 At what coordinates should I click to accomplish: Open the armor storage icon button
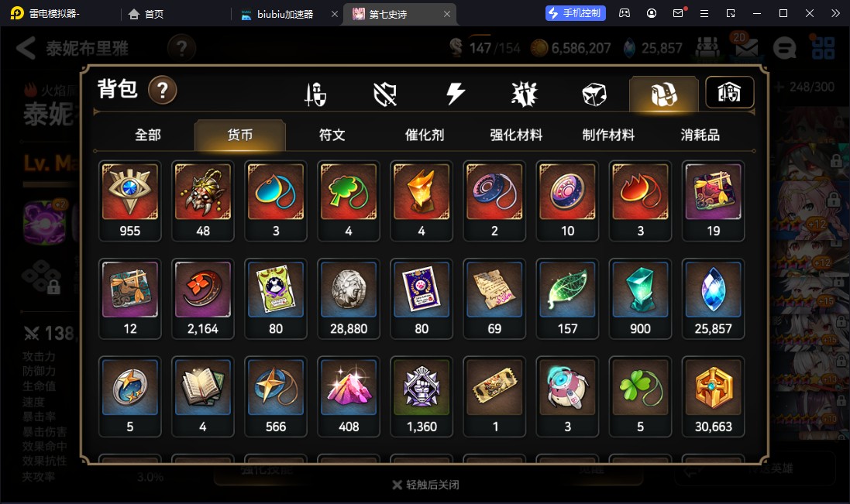click(x=729, y=92)
